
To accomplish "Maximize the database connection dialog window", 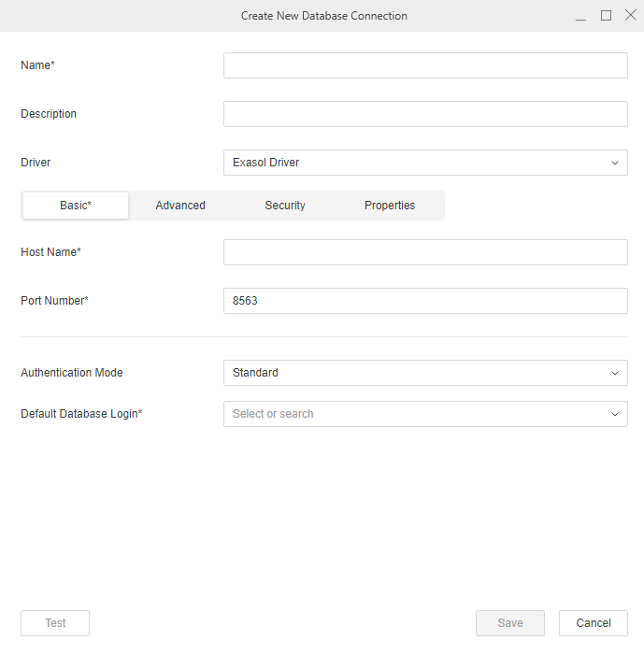I will pos(606,16).
